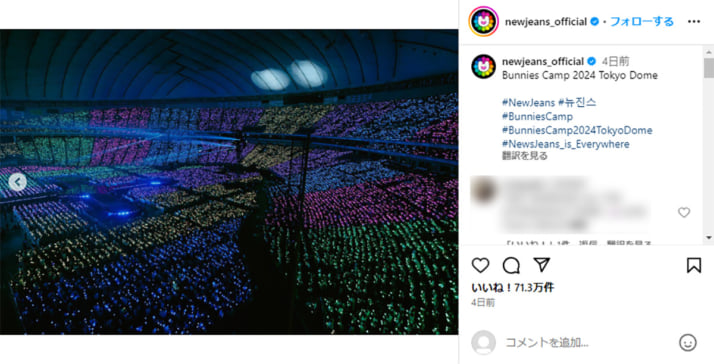Open the emoji picker smiley icon

point(688,343)
